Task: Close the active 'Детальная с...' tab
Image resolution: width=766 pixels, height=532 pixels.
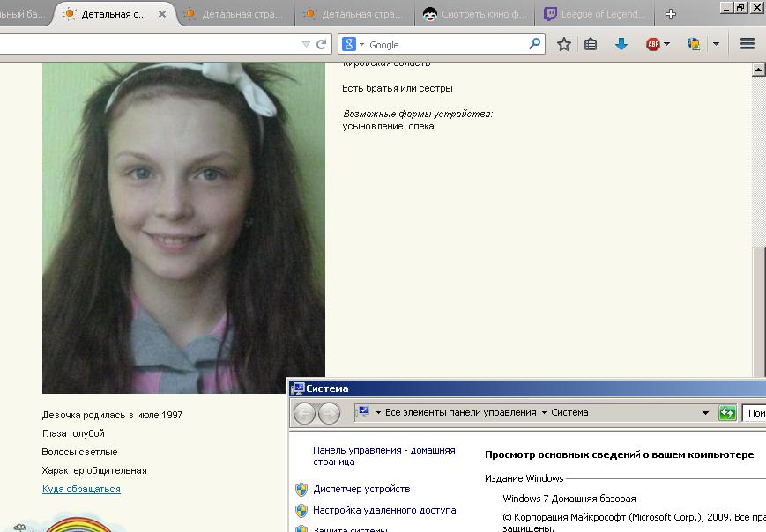Action: click(162, 14)
